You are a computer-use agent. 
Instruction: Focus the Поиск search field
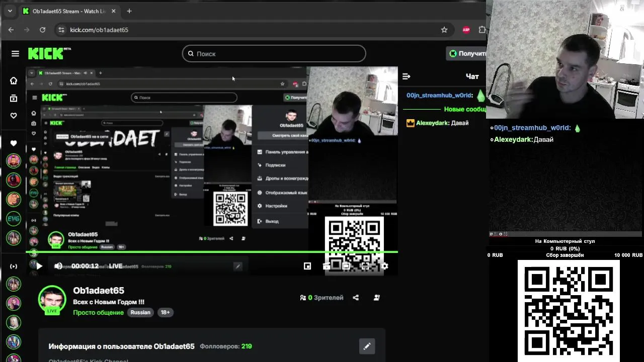tap(274, 54)
